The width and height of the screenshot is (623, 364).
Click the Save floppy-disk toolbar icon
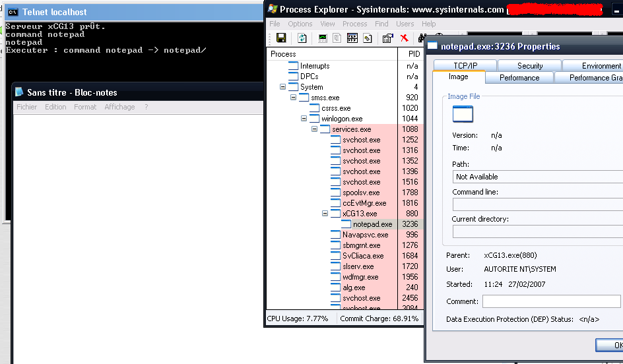pyautogui.click(x=281, y=38)
